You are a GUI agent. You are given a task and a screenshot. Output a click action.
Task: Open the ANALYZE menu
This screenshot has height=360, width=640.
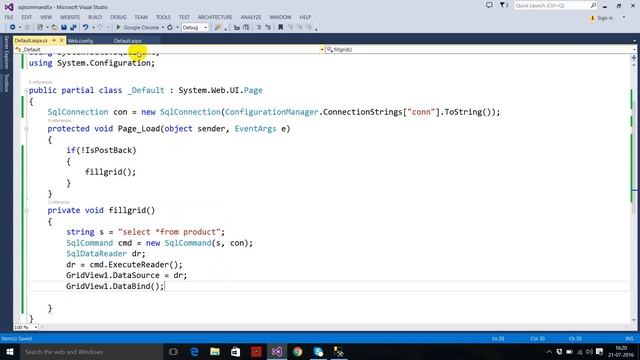pyautogui.click(x=251, y=17)
